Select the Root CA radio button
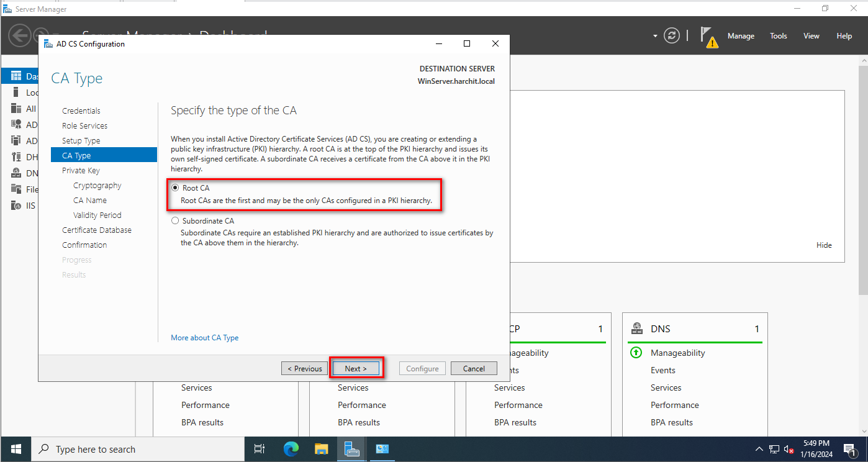This screenshot has height=462, width=868. (175, 188)
